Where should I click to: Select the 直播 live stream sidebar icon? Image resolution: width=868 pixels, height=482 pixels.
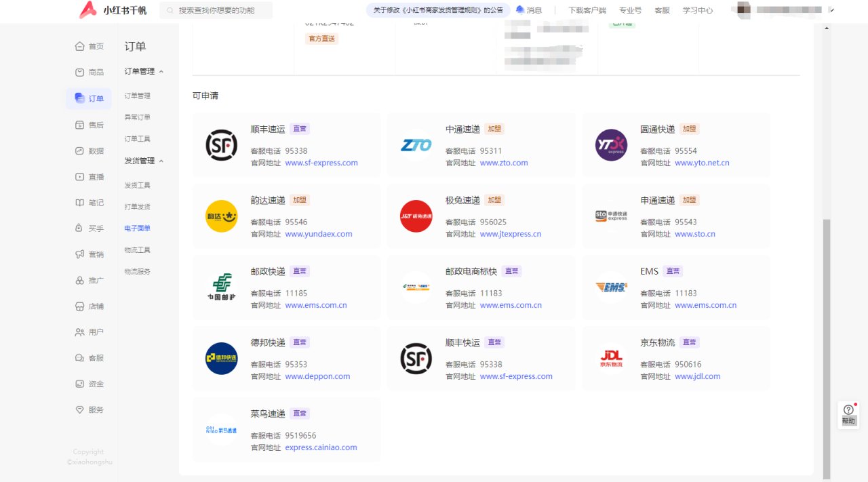click(x=79, y=177)
